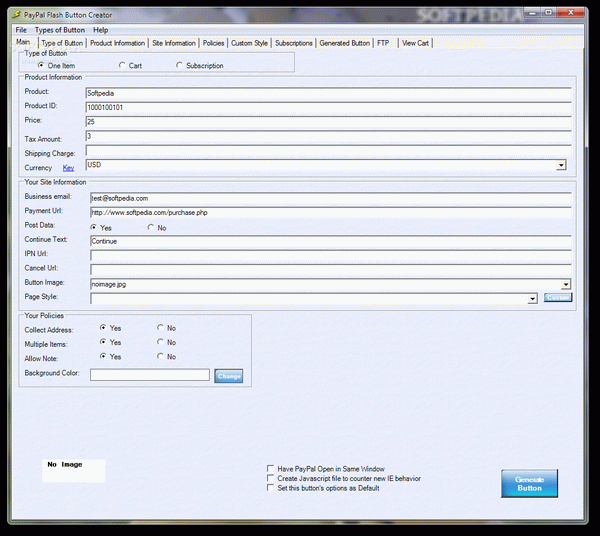Open the Currency dropdown arrow
The image size is (600, 536).
pyautogui.click(x=561, y=165)
